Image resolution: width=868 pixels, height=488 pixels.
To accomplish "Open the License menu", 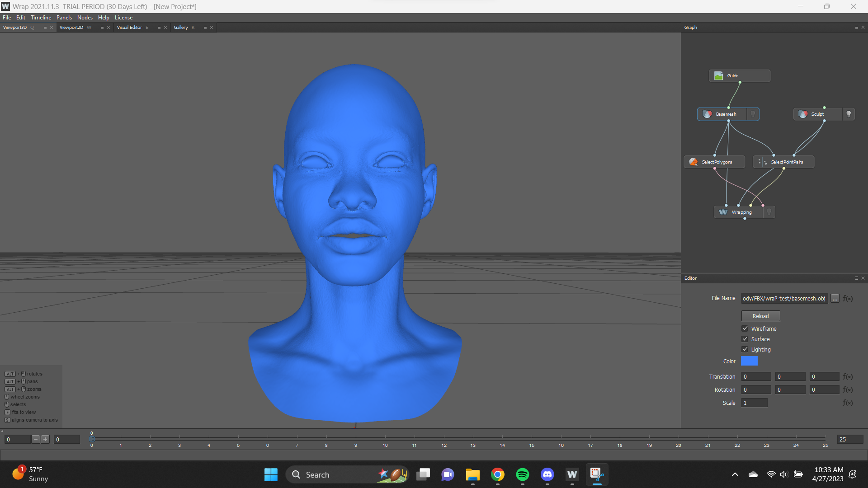I will click(123, 18).
